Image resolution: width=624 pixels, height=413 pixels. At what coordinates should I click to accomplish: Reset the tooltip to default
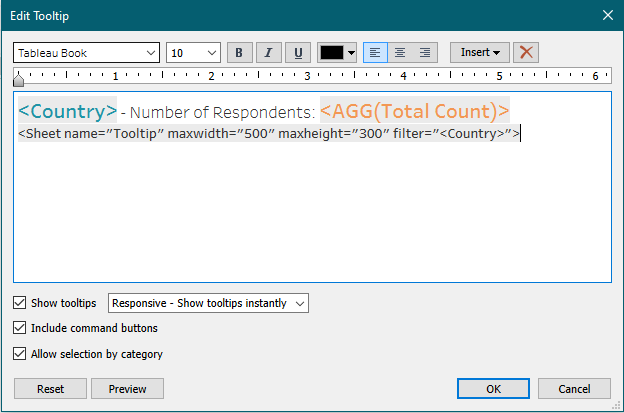50,389
